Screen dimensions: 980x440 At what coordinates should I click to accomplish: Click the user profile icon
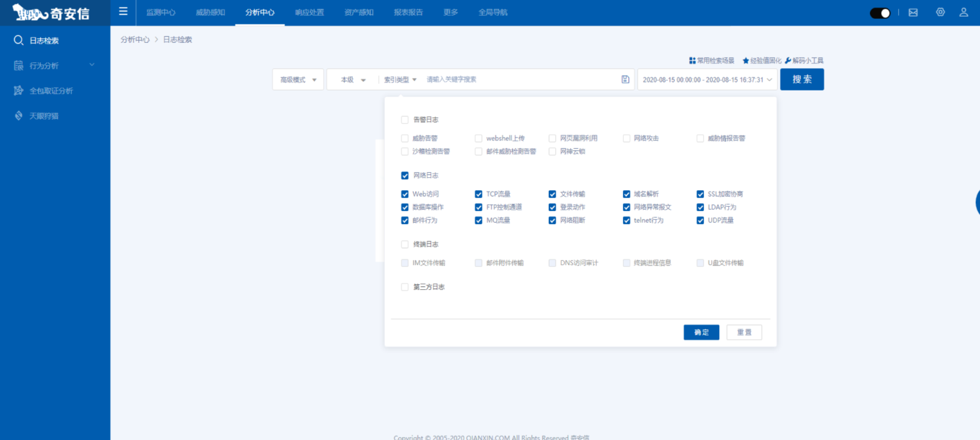[x=963, y=12]
